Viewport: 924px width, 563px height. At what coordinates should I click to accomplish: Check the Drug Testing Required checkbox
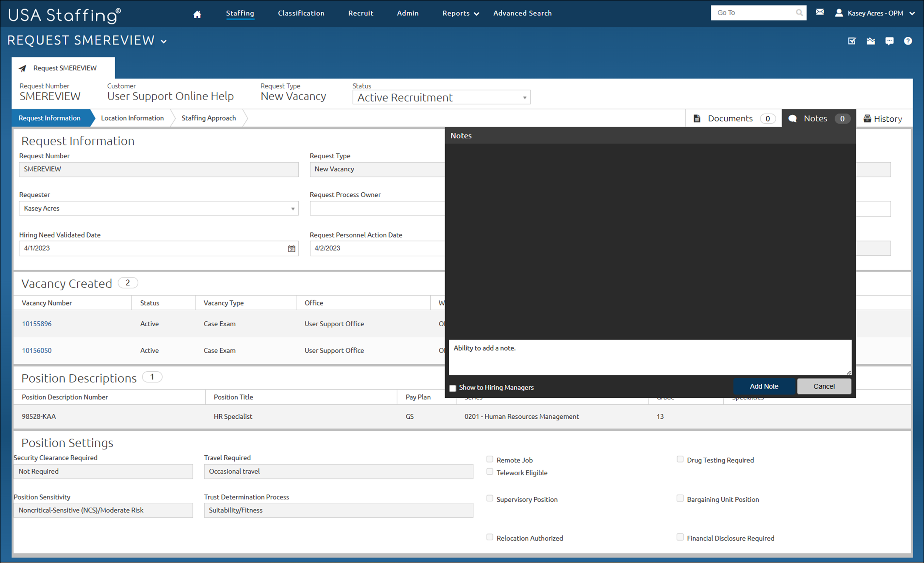point(680,459)
